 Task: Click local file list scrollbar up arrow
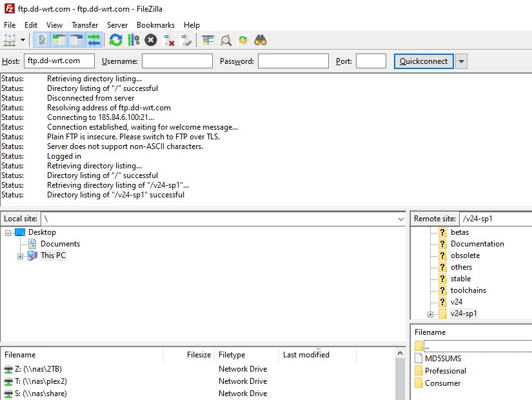400,354
